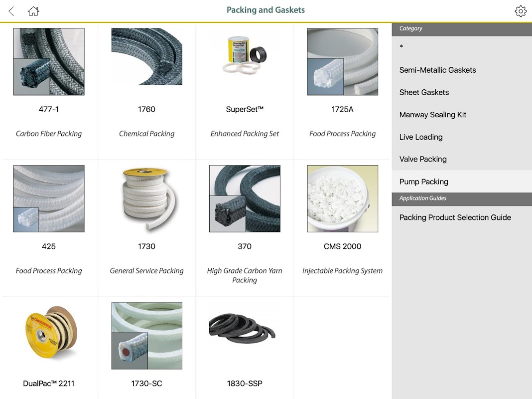Select Semi-Metallic Gaskets category
This screenshot has width=532, height=399.
coord(462,70)
